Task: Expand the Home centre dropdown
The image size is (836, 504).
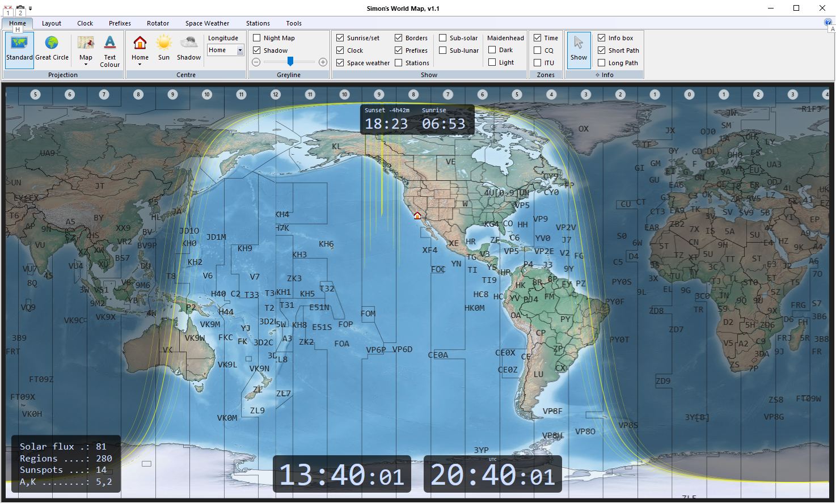Action: tap(140, 64)
